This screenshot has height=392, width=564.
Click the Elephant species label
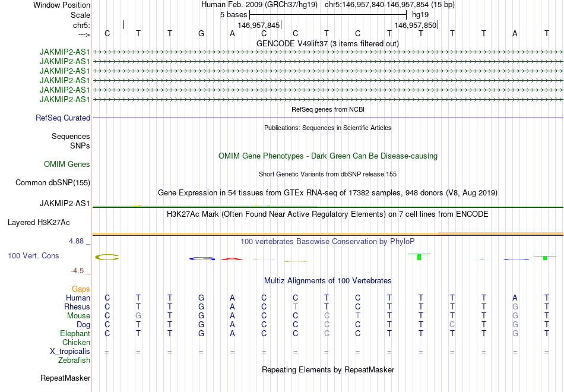[75, 333]
